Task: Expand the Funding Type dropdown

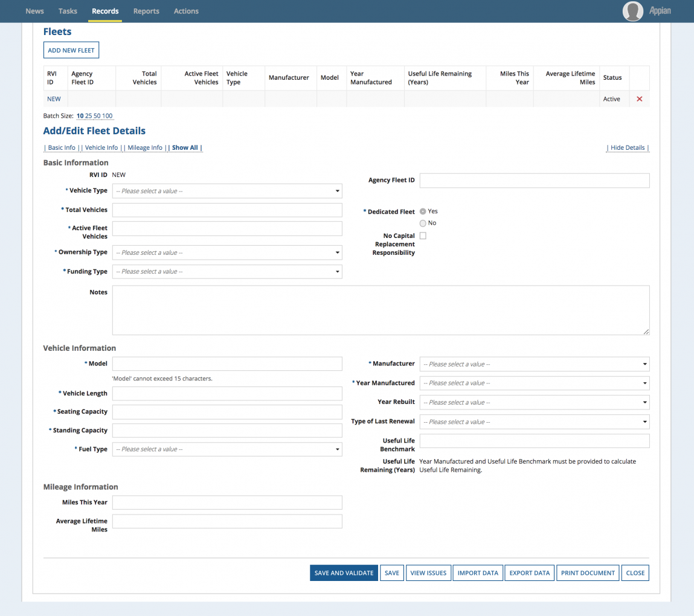Action: pos(227,272)
